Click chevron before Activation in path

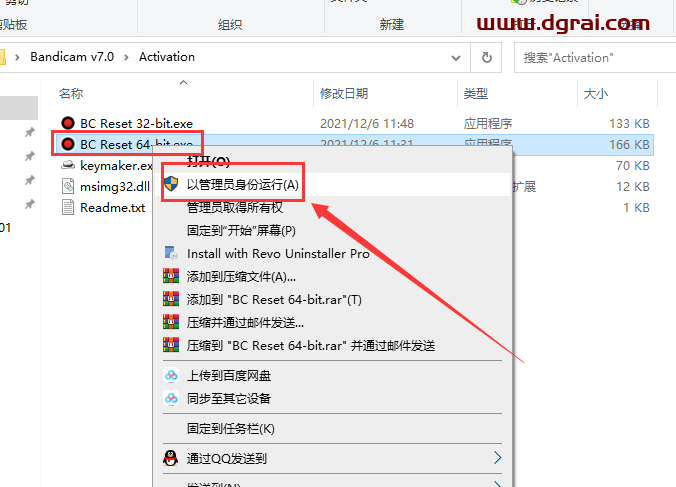coord(126,57)
